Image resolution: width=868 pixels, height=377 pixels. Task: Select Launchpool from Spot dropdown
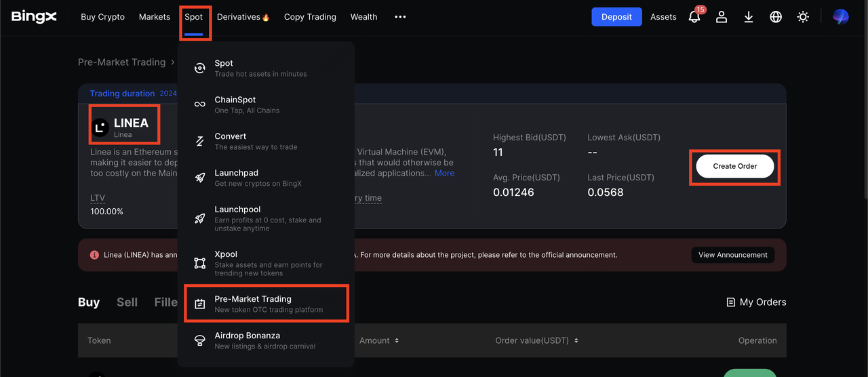point(266,218)
